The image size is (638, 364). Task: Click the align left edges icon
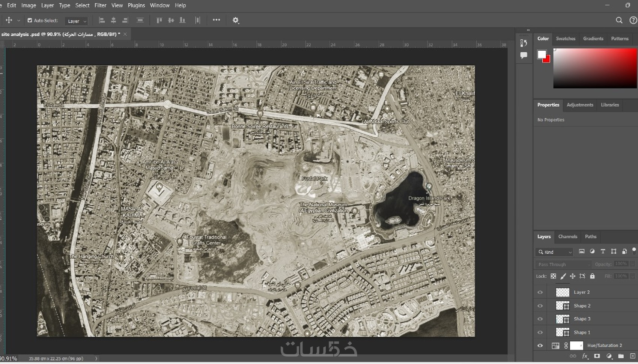(102, 20)
